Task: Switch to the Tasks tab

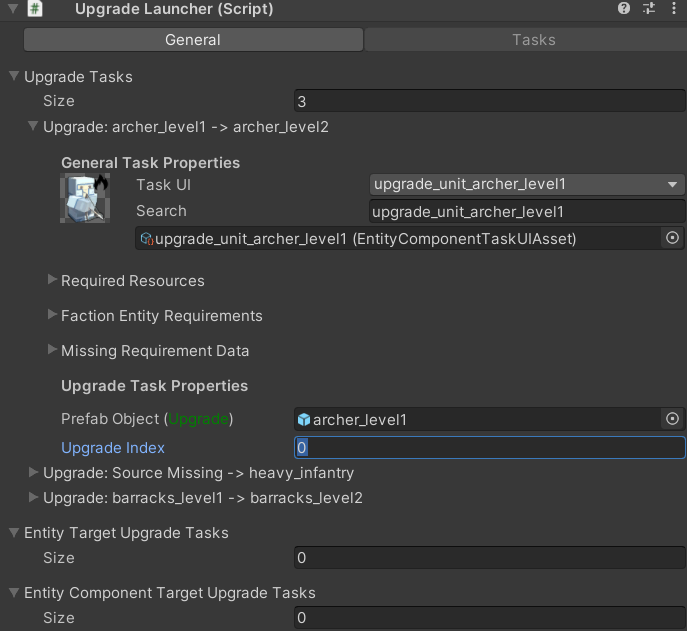Action: 526,40
